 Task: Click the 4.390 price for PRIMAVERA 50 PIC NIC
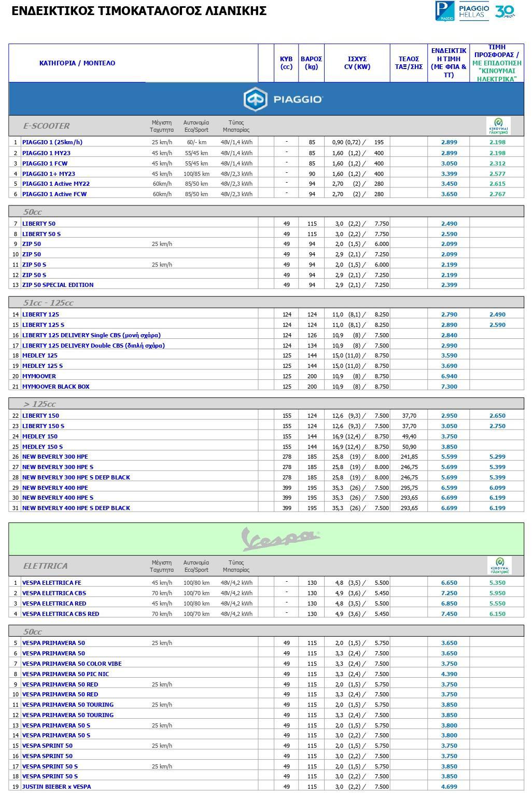(x=449, y=674)
